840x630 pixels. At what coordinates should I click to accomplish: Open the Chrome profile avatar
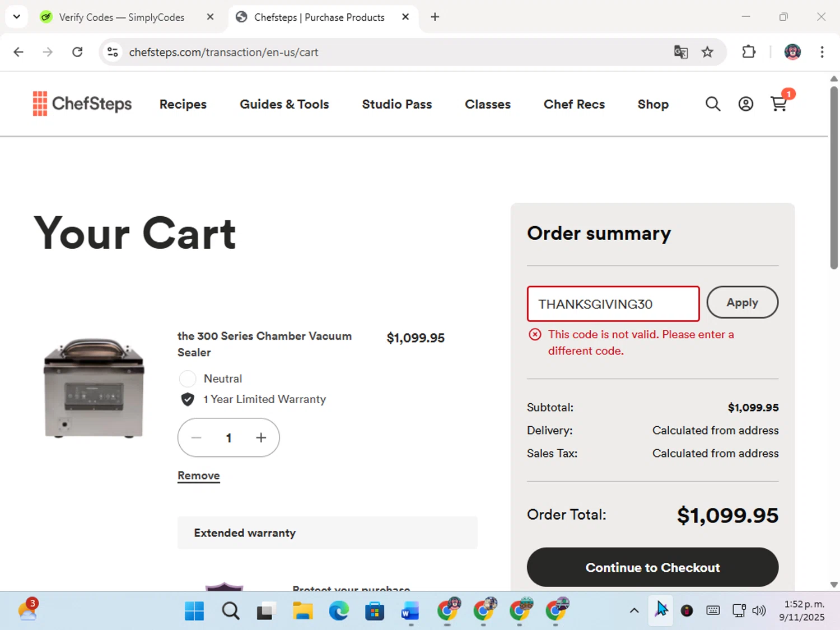[792, 52]
